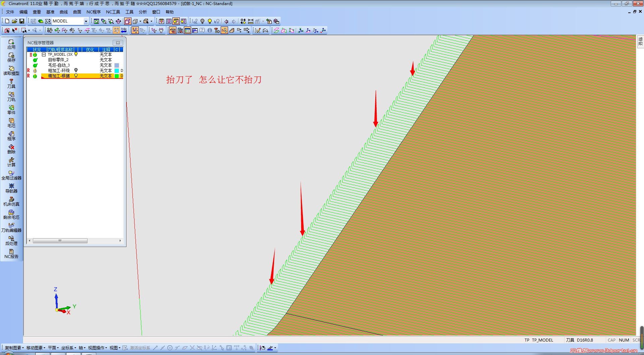Open the 平面 dropdown

53,348
